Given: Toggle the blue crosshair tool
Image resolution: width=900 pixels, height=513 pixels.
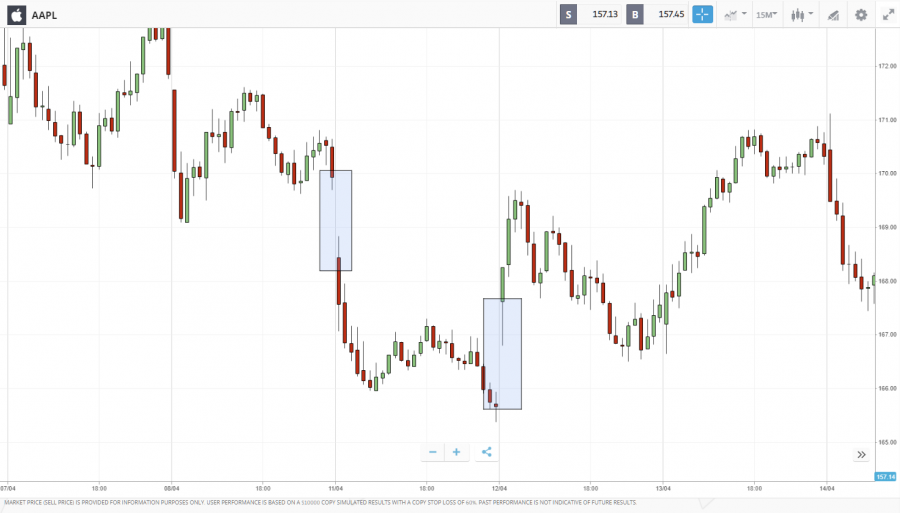Looking at the screenshot, I should click(703, 14).
